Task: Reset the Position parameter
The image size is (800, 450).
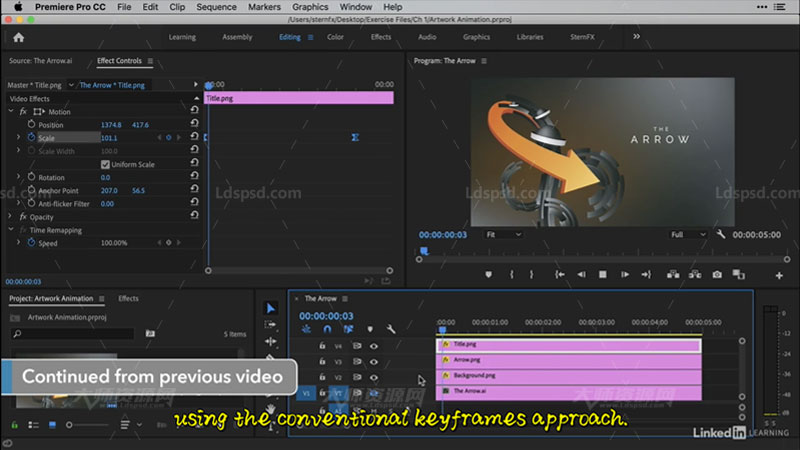Action: coord(194,123)
